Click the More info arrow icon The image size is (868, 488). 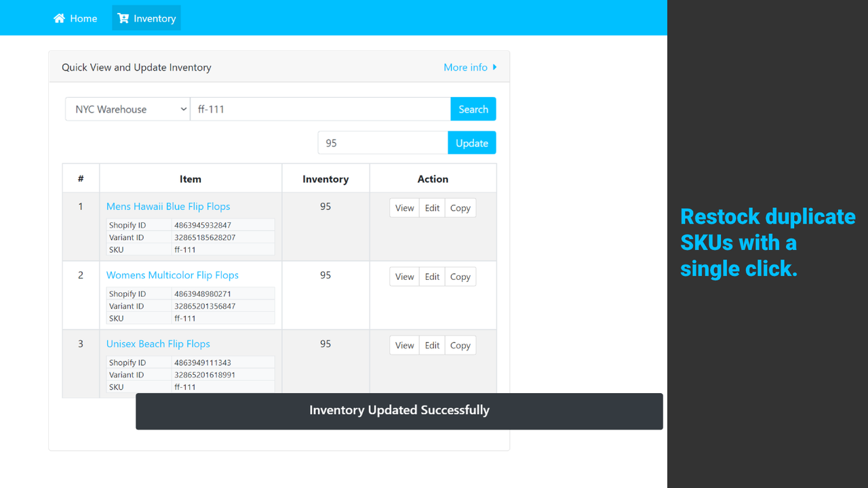click(495, 67)
